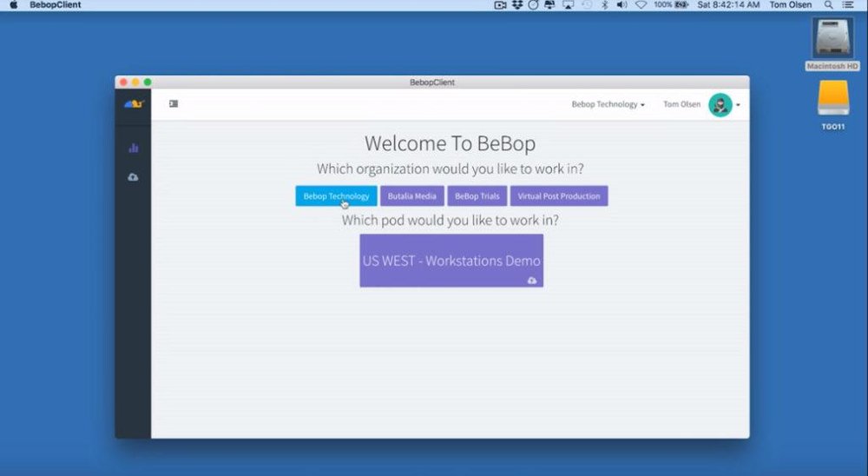Select the Butalia Media organization
This screenshot has height=476, width=868.
[x=411, y=196]
